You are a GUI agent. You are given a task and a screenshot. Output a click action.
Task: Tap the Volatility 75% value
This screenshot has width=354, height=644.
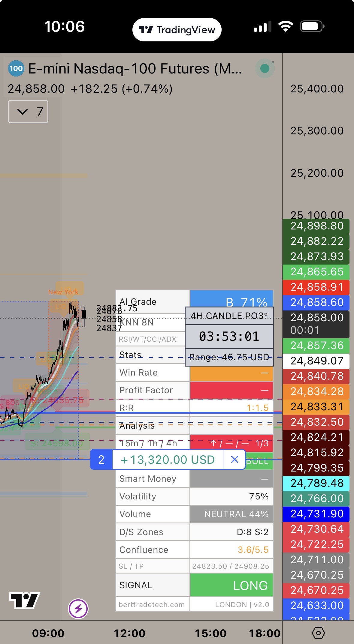point(259,496)
